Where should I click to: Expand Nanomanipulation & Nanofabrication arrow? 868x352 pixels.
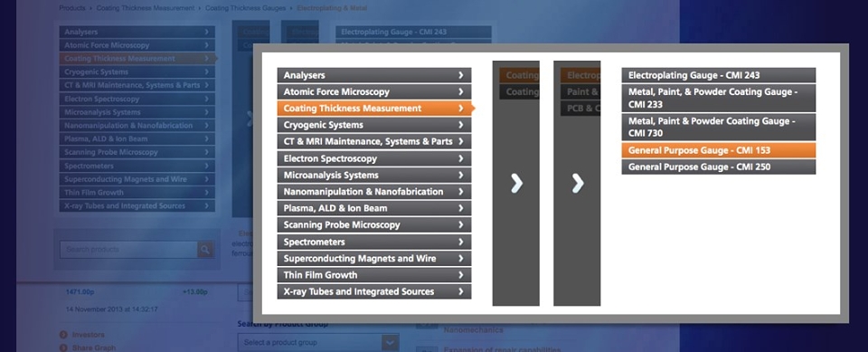point(460,192)
